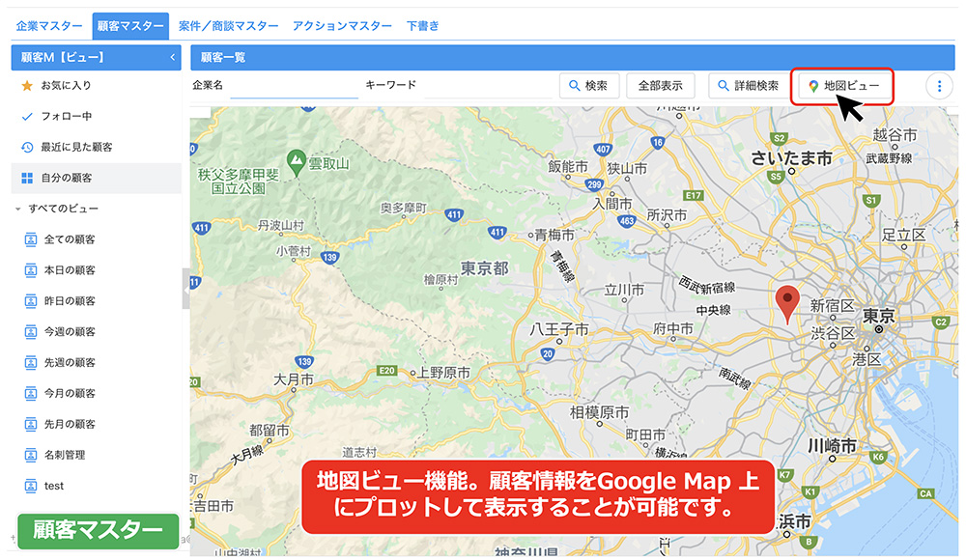Click the 立川市 label on map

click(x=624, y=290)
